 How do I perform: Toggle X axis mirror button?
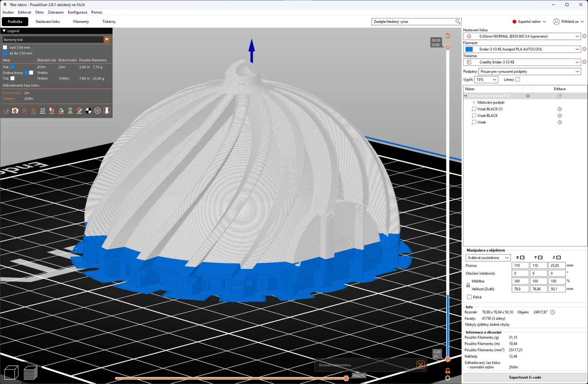[522, 257]
